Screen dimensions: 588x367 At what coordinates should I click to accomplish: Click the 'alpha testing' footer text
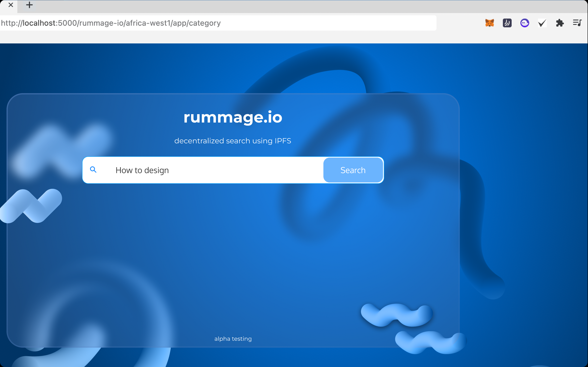pos(233,339)
